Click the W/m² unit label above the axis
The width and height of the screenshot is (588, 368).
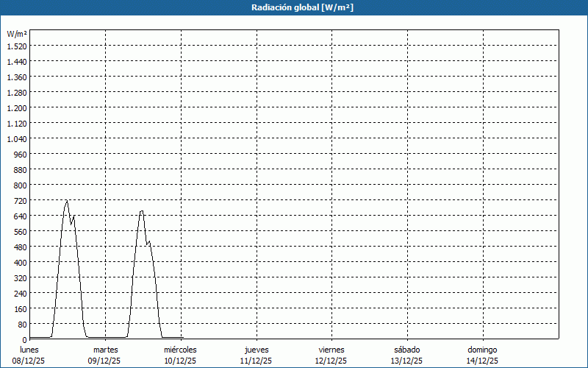click(17, 34)
